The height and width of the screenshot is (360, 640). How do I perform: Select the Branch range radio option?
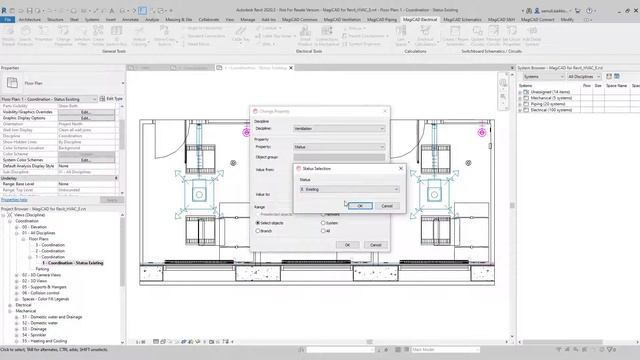tap(258, 231)
